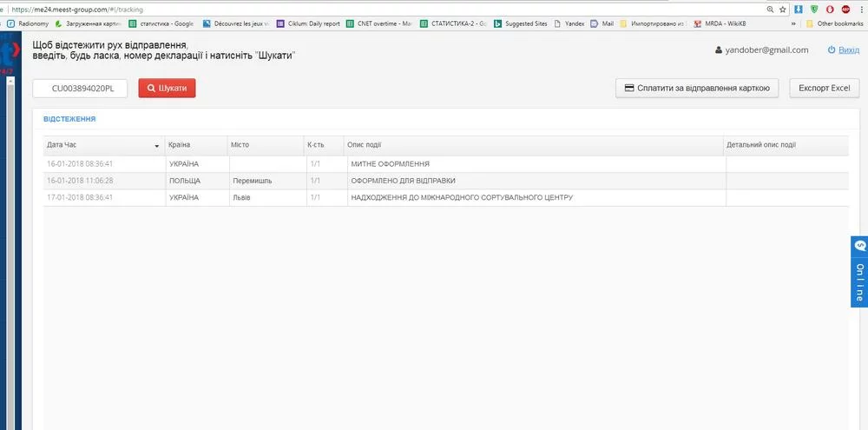This screenshot has height=430, width=868.
Task: Open the статистика - Google bookmark
Action: 161,23
